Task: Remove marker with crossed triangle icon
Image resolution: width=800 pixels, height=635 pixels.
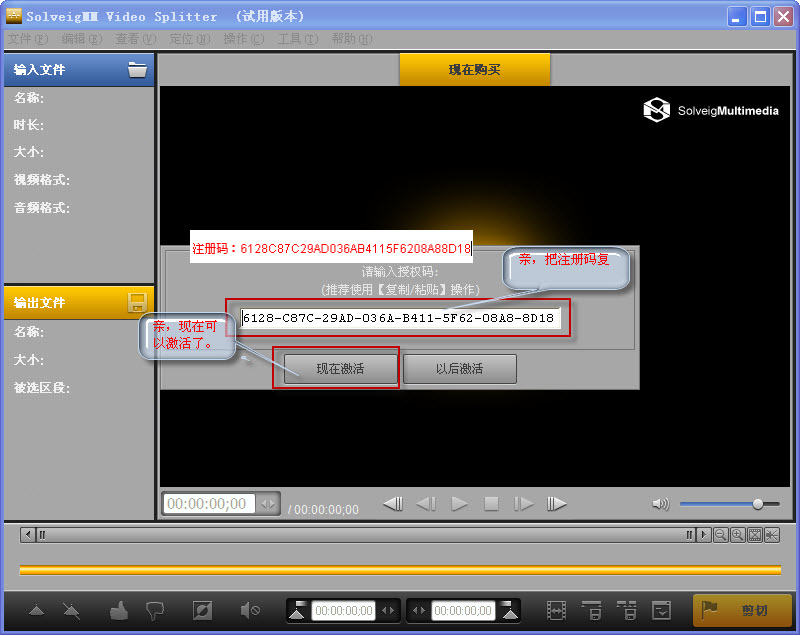Action: pyautogui.click(x=71, y=611)
